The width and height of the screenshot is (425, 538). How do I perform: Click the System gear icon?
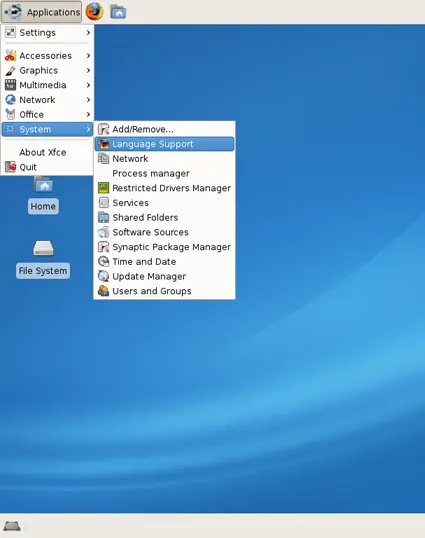[x=11, y=129]
